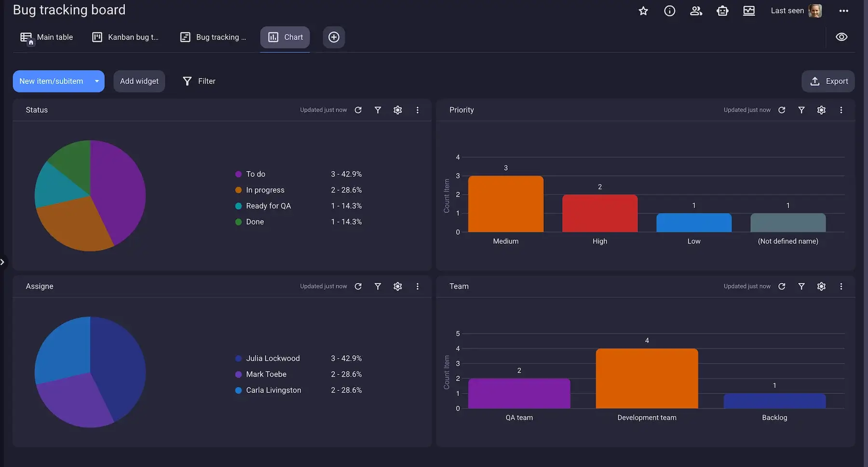Open board members people icon
Viewport: 868px width, 467px height.
pos(696,11)
